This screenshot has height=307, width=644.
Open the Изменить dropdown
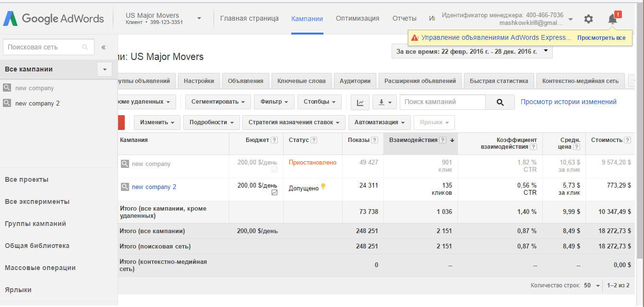(x=157, y=122)
